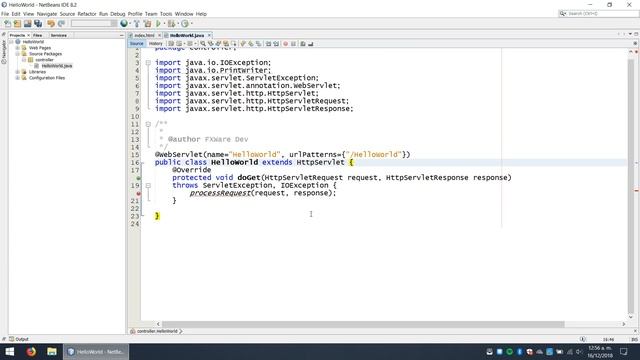Click the Previous Bookmark icon in editor toolbar

tap(243, 44)
